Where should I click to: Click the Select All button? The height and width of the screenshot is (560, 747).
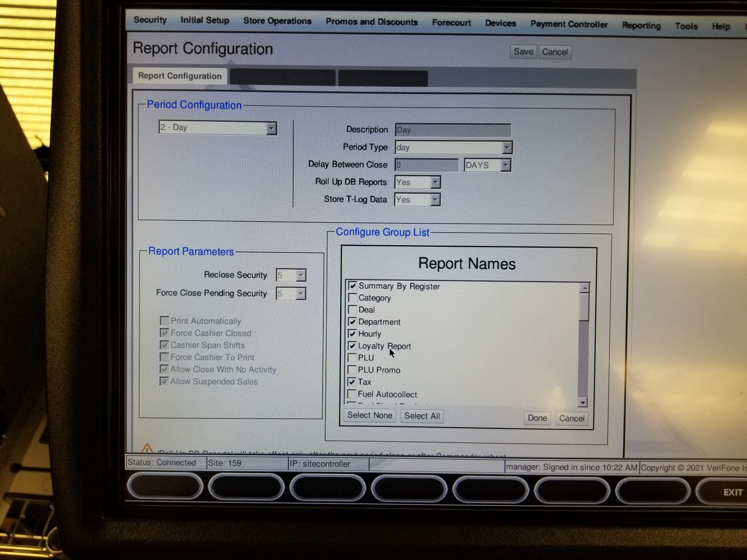click(422, 416)
